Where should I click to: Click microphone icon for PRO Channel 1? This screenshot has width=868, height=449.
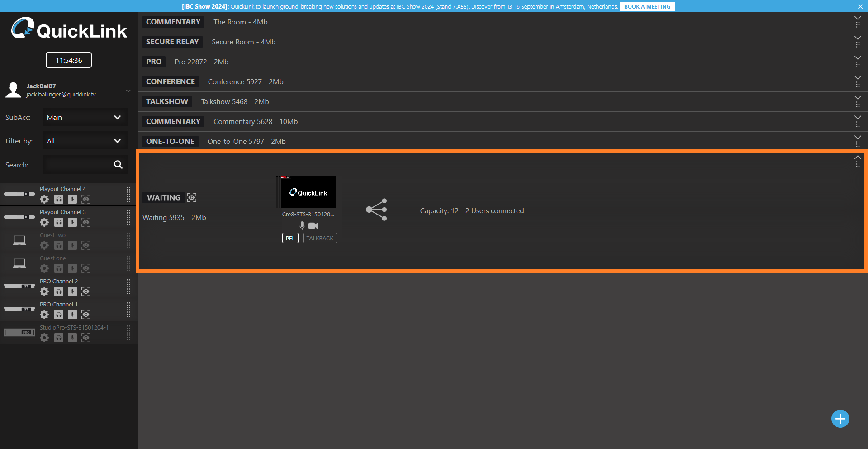pyautogui.click(x=72, y=315)
